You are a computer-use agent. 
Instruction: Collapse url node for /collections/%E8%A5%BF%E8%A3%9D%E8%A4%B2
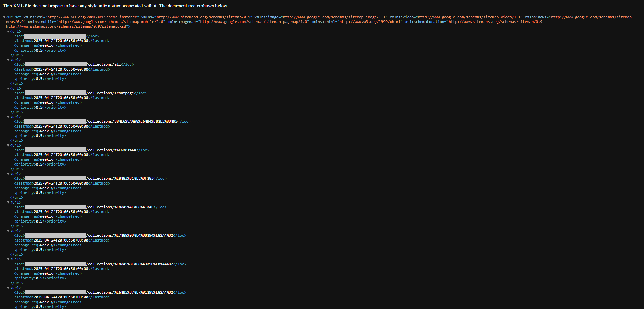(x=8, y=259)
